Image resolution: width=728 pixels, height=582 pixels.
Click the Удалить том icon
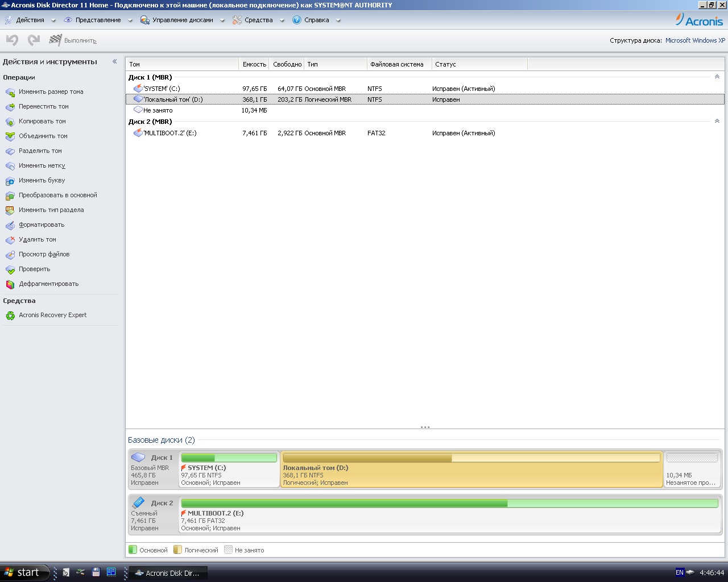click(x=10, y=240)
